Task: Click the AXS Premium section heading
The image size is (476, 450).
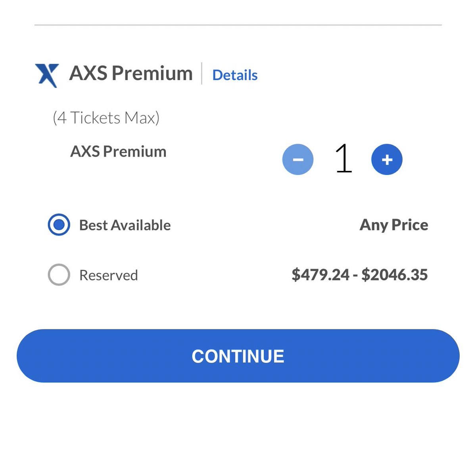Action: (131, 73)
